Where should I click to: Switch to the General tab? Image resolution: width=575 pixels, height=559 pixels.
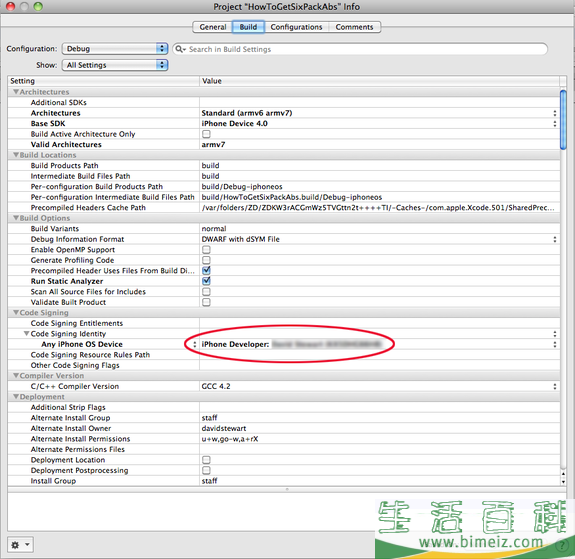coord(213,27)
